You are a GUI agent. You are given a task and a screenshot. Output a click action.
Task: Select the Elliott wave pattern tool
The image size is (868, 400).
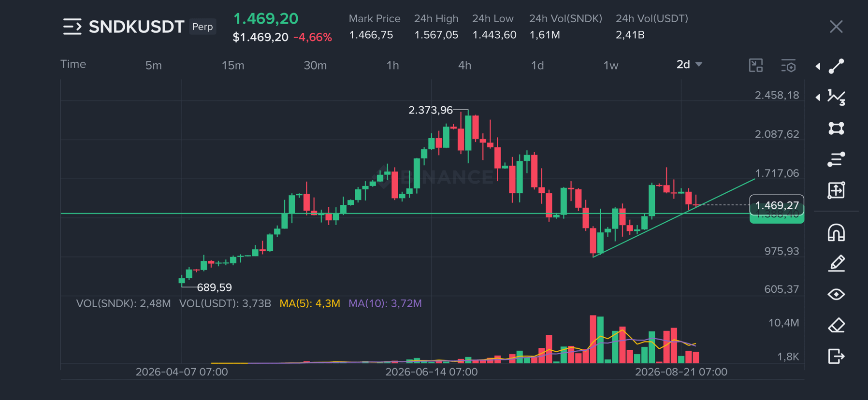(837, 97)
